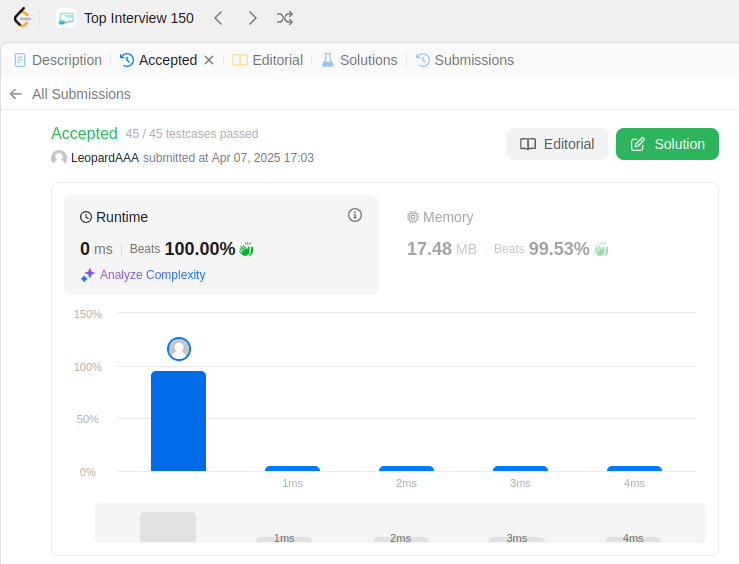
Task: Go to previous problem with left chevron
Action: point(218,18)
